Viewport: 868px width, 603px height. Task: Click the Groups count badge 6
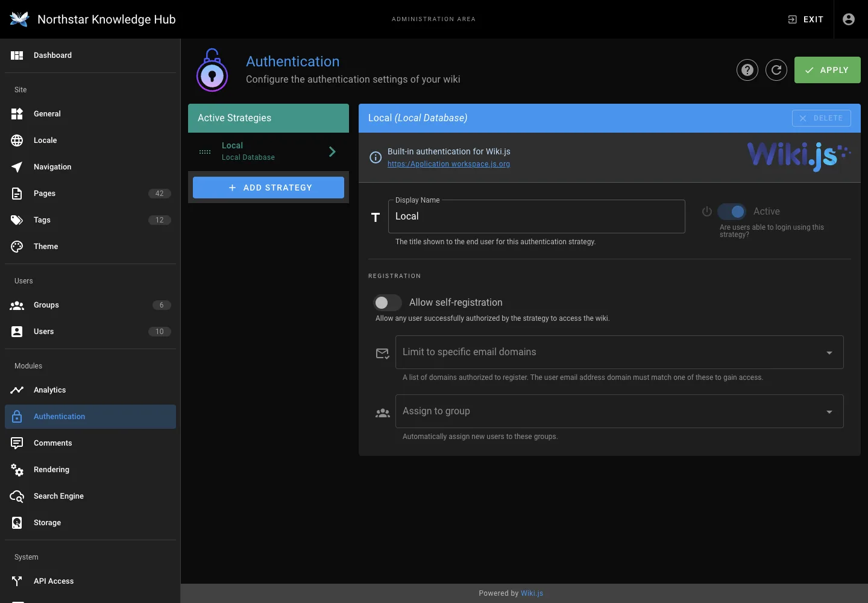(162, 305)
